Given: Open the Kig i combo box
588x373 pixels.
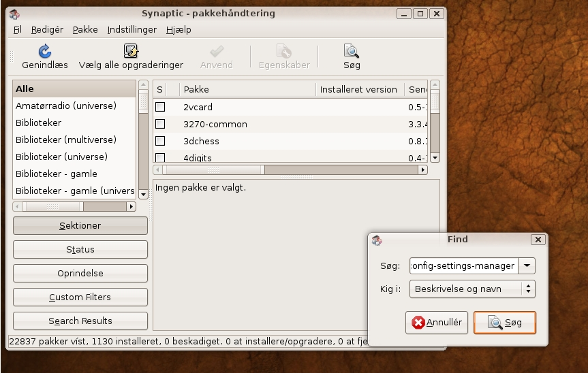Looking at the screenshot, I should 472,289.
